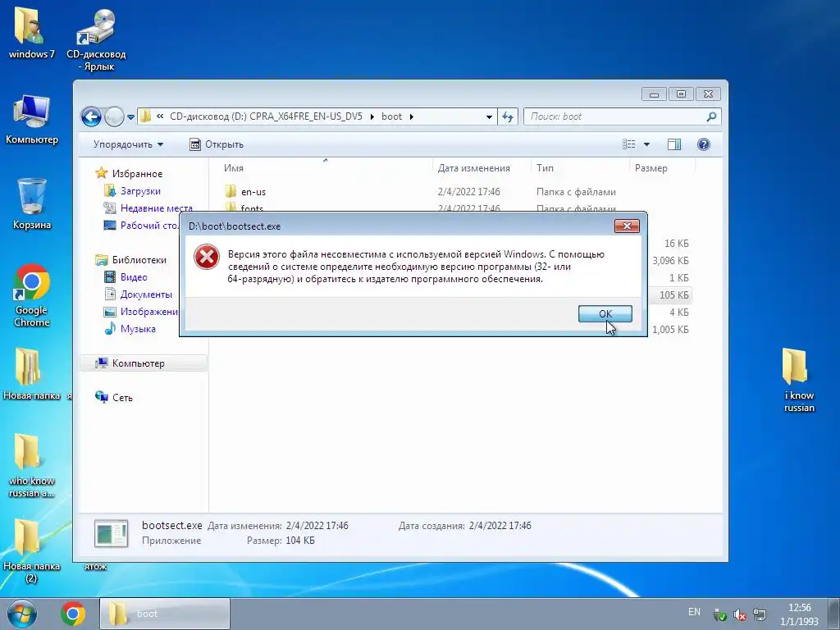The image size is (840, 630).
Task: Toggle the preview pane button
Action: 674,144
